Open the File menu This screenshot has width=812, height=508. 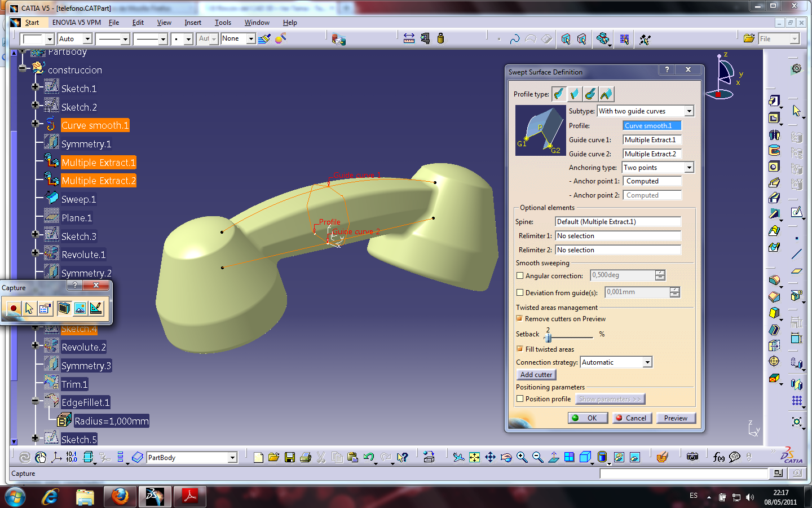(114, 23)
